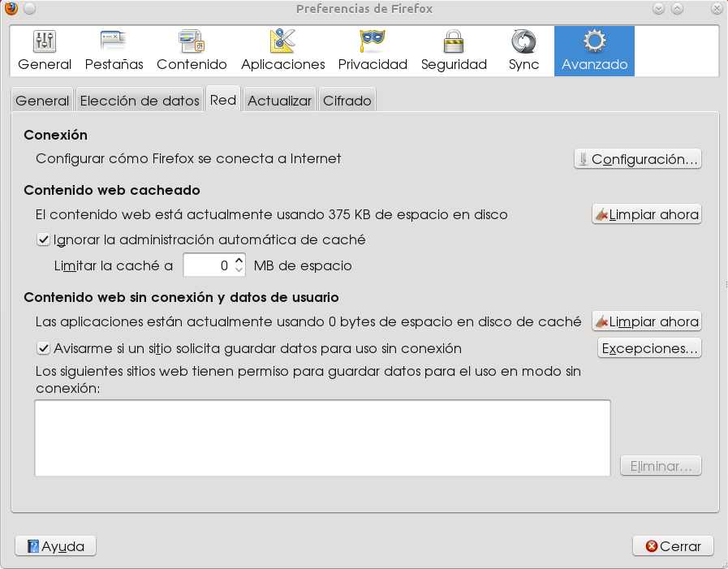728x569 pixels.
Task: Click Limpiar ahora for cached web content
Action: (646, 214)
